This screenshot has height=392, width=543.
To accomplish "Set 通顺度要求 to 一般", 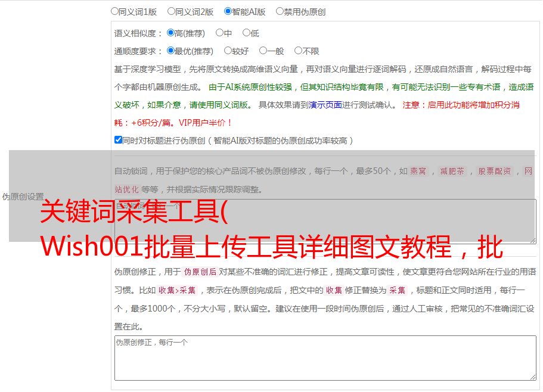I will (263, 51).
